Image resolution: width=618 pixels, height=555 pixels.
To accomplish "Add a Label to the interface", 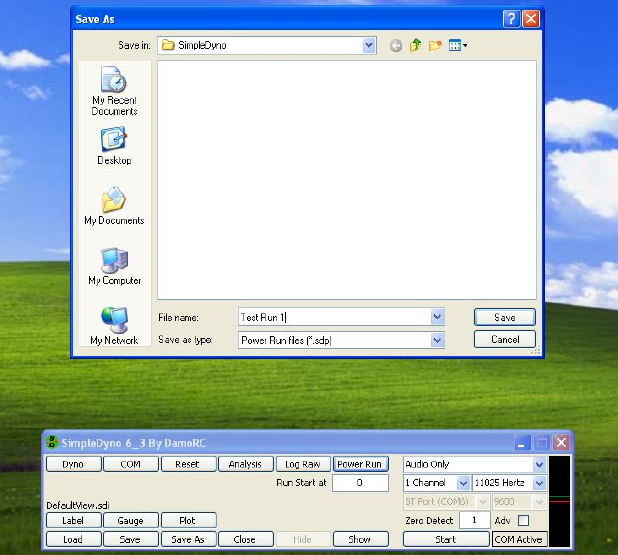I will (73, 520).
